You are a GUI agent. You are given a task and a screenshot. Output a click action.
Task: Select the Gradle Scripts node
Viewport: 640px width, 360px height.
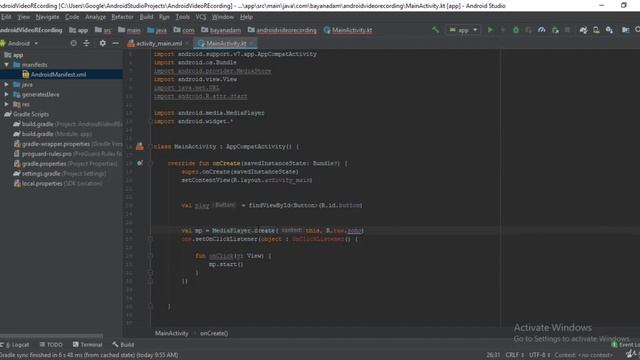tap(27, 114)
